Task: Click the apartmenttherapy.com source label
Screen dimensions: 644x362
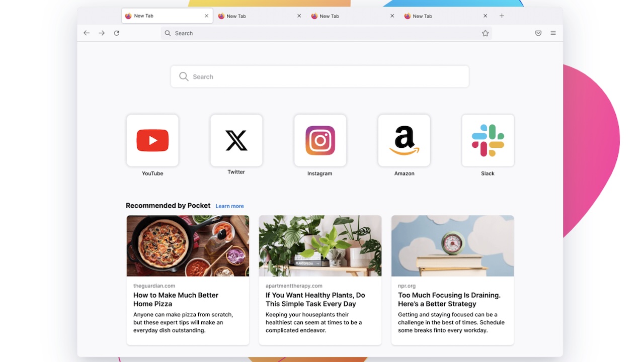Action: (294, 286)
